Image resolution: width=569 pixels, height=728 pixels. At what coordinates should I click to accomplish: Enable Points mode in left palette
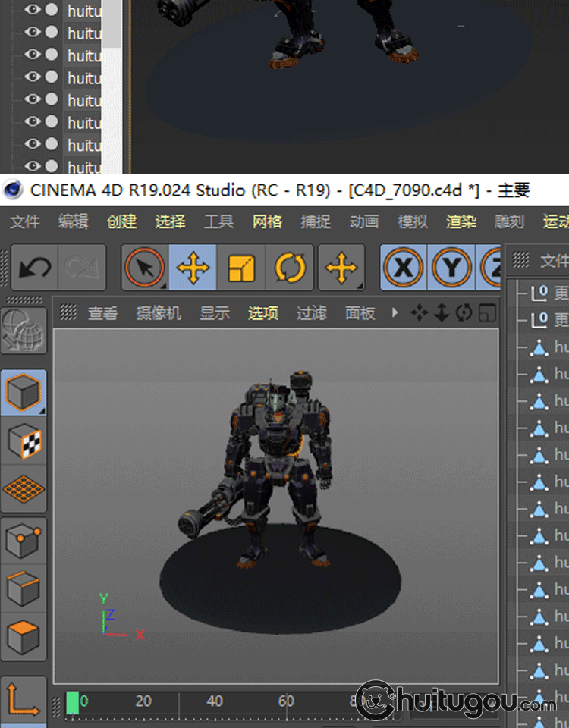(x=24, y=541)
